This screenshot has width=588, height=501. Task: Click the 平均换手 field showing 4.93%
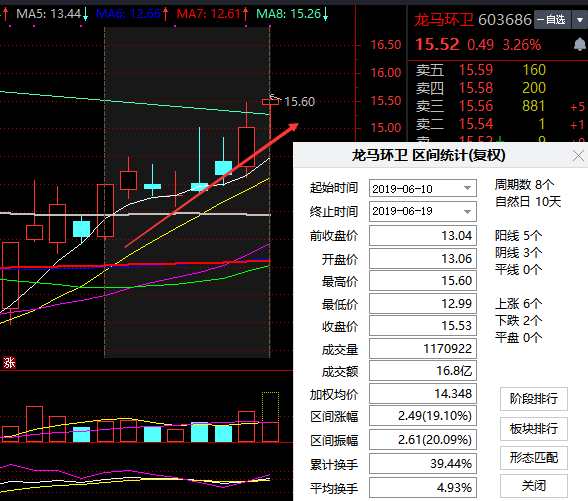pos(423,488)
